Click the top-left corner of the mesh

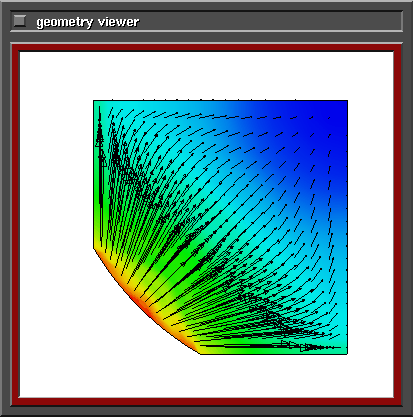click(x=94, y=101)
